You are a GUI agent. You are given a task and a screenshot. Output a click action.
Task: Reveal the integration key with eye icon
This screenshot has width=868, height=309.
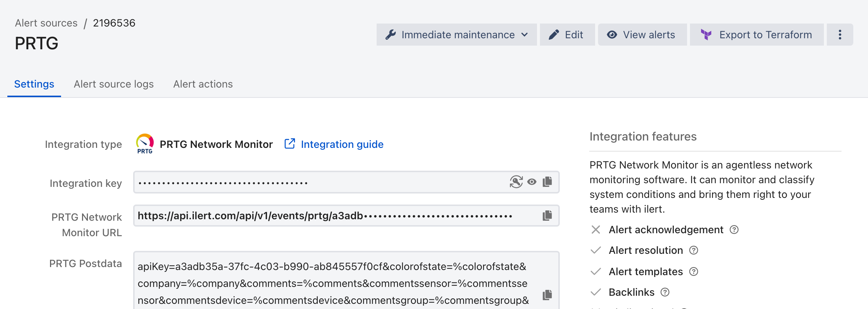[532, 182]
